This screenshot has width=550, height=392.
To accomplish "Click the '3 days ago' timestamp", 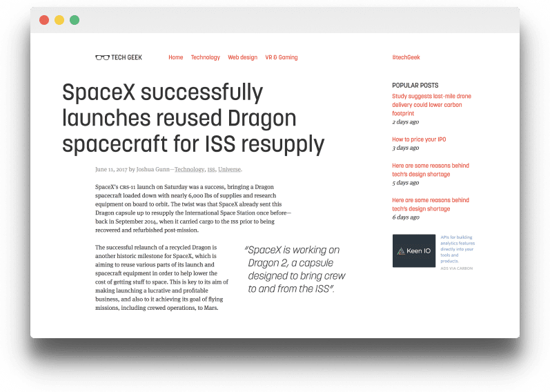I will pyautogui.click(x=406, y=148).
